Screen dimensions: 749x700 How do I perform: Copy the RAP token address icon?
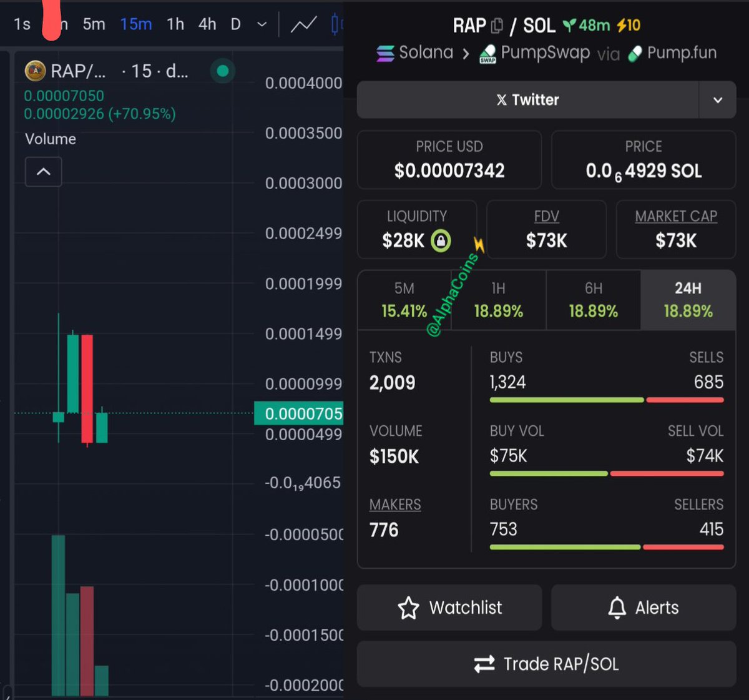tap(497, 26)
